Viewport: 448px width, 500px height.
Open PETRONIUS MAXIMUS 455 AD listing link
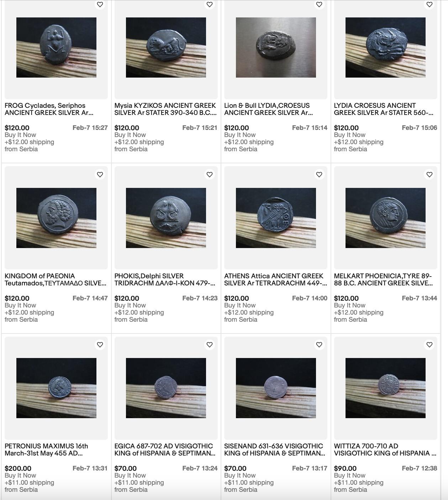[46, 450]
